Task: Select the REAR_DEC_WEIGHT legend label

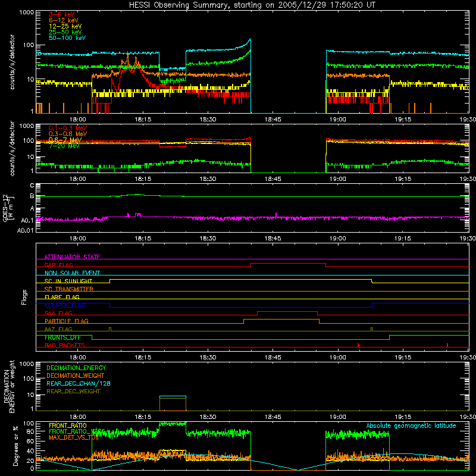Action: pos(73,392)
